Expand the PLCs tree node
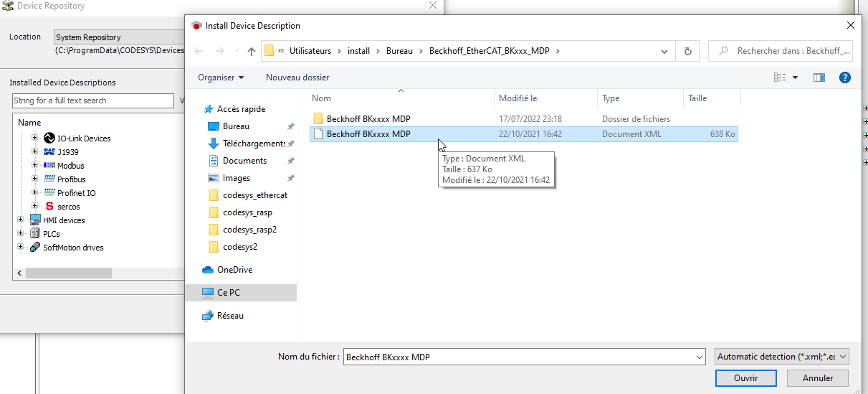 pos(21,233)
